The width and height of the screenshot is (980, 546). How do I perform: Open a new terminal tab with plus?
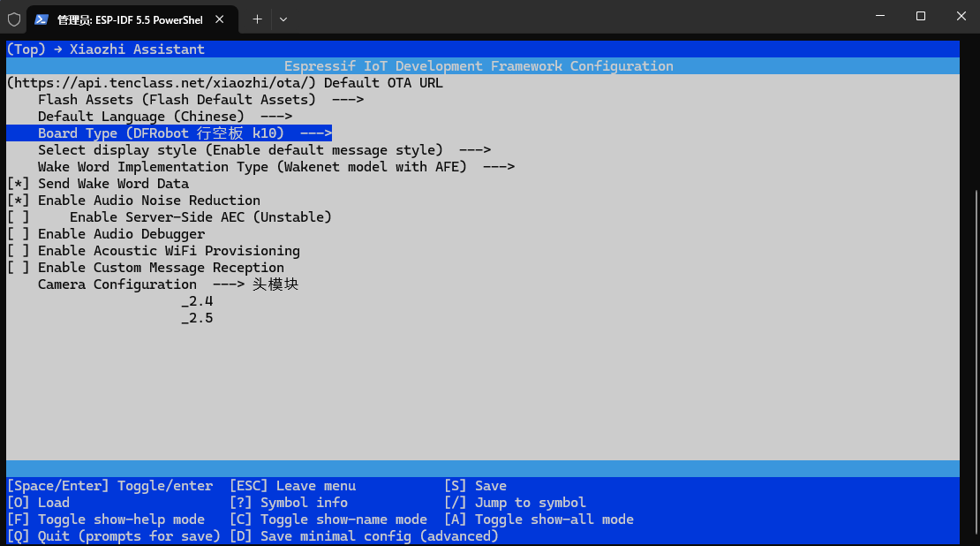(257, 19)
